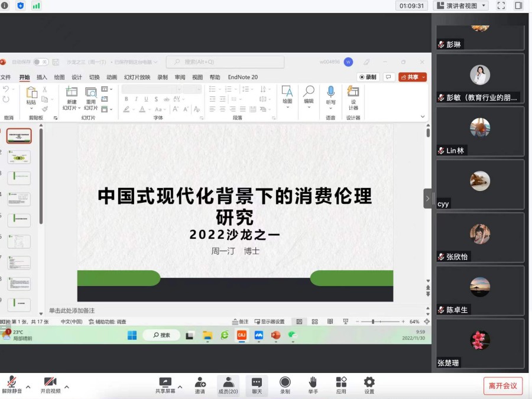Click the 新建幻灯片 new slide icon
Viewport: 532px width, 399px height.
click(72, 92)
